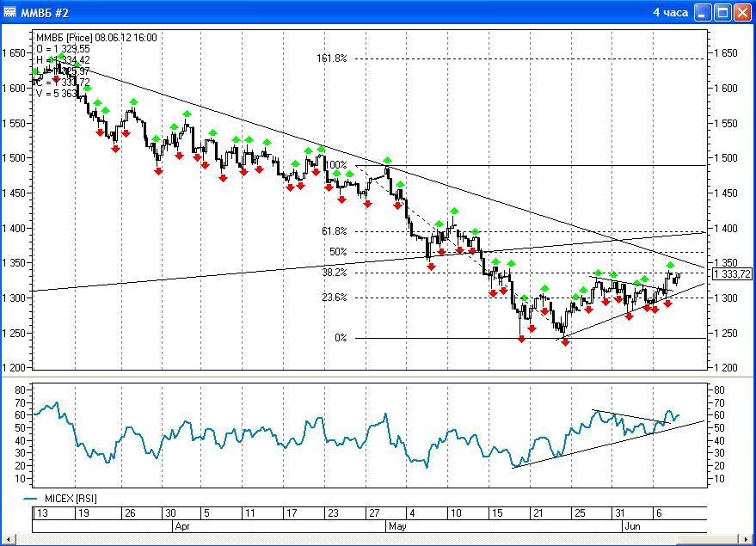
Task: Click the 0% Fibonacci level label
Action: click(x=341, y=337)
